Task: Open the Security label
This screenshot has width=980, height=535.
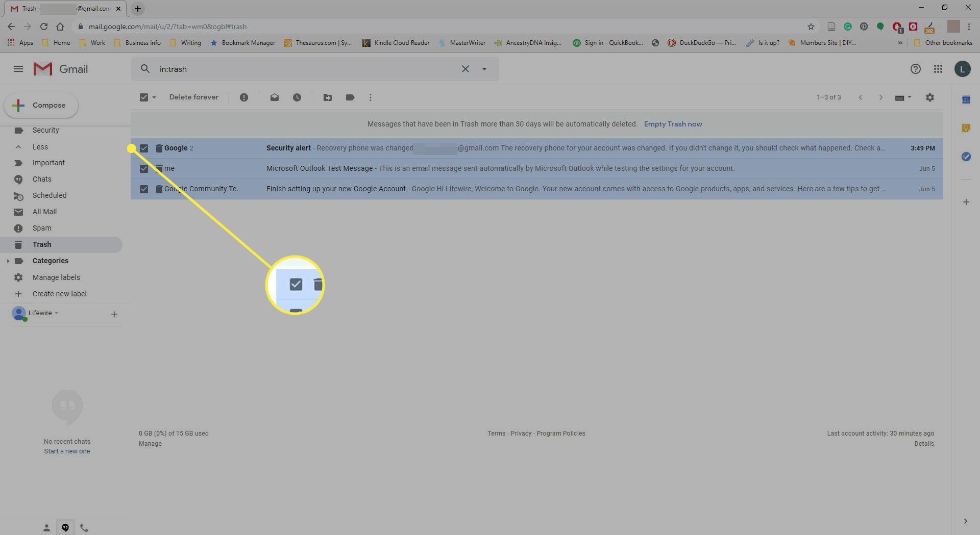Action: click(45, 131)
